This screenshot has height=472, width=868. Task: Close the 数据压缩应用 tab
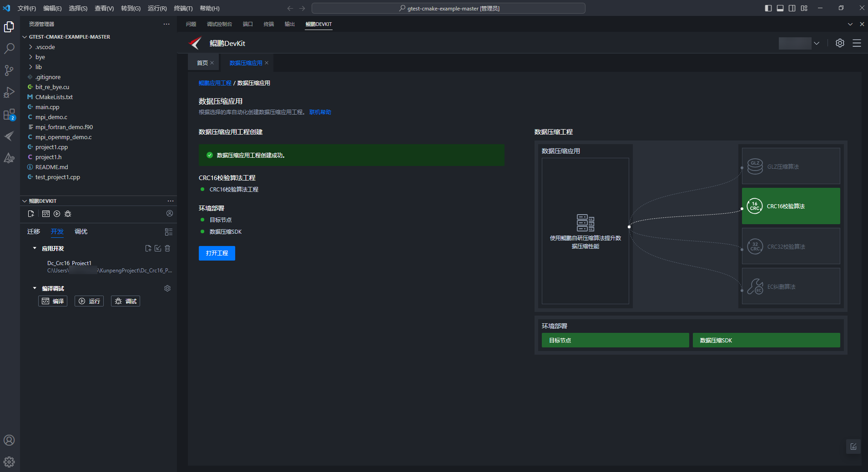click(267, 63)
